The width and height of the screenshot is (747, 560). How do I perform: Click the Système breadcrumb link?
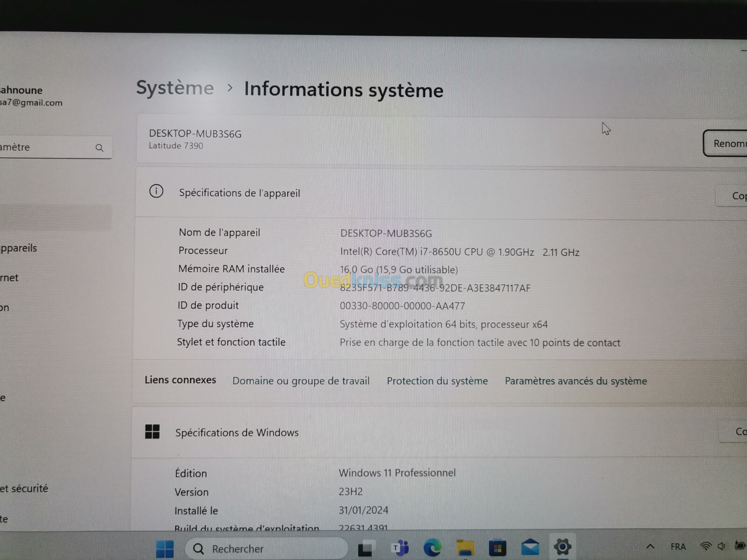click(175, 88)
